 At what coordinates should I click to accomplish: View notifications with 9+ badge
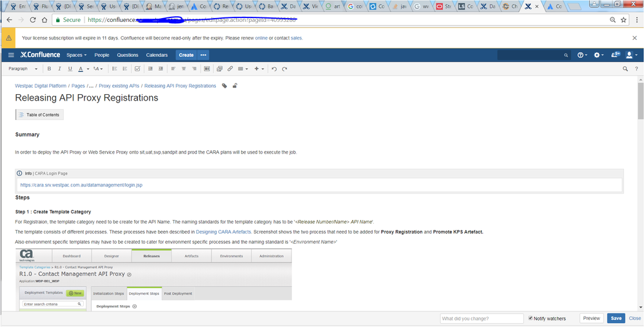[x=616, y=55]
